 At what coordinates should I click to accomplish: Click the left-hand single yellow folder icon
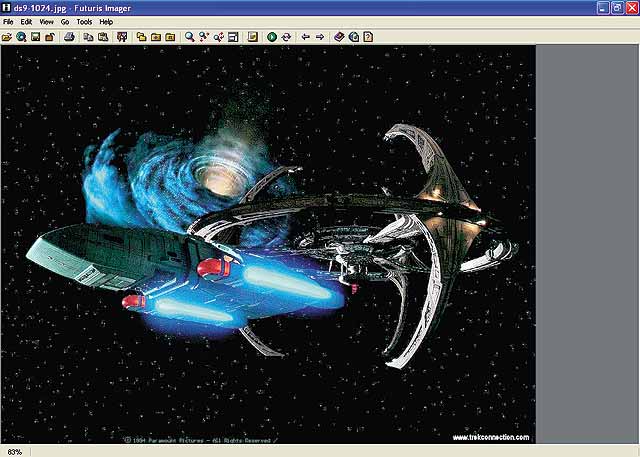point(156,37)
